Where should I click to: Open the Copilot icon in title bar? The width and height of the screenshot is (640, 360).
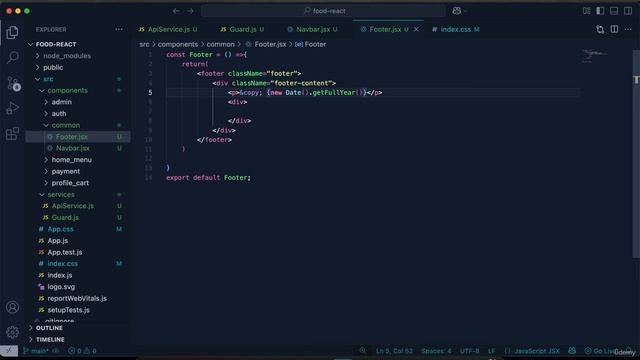[457, 11]
